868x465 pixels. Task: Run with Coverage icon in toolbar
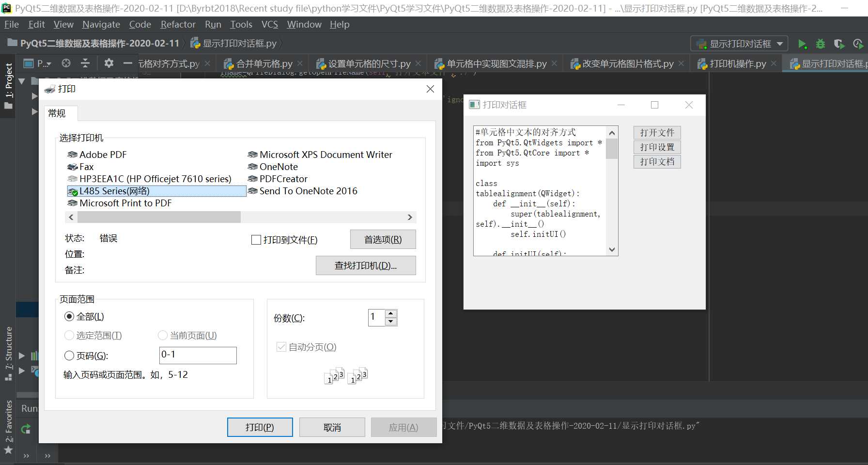click(x=839, y=44)
